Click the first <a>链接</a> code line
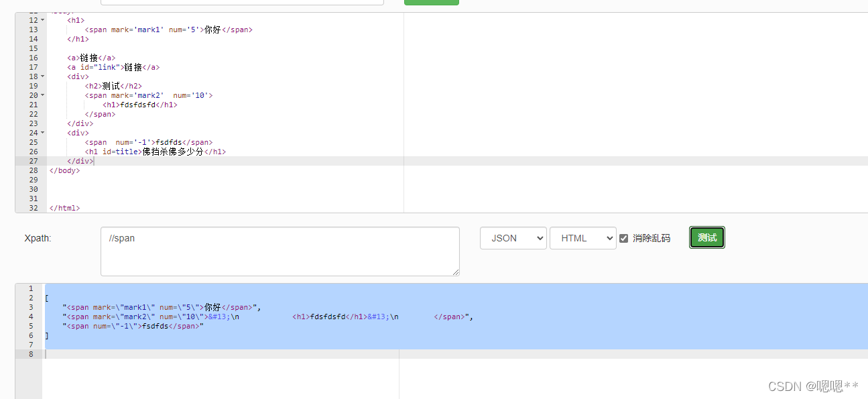868x399 pixels. click(91, 58)
